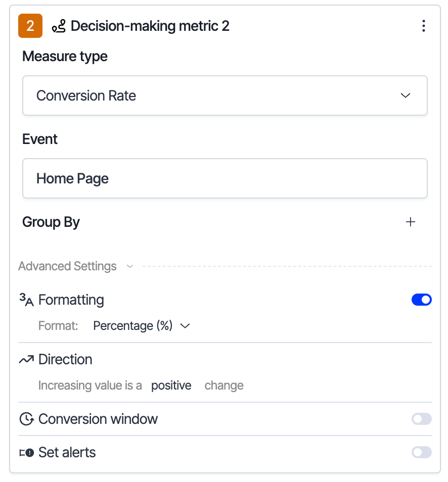The image size is (448, 482).
Task: Click the Home Page event input field
Action: [x=225, y=178]
